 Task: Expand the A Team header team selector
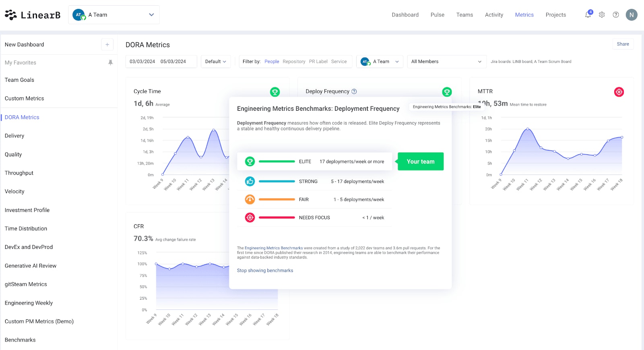pyautogui.click(x=114, y=15)
